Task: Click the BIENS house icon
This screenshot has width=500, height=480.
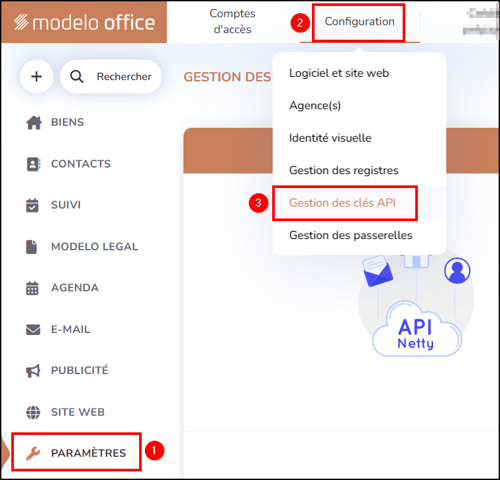Action: pos(34,122)
